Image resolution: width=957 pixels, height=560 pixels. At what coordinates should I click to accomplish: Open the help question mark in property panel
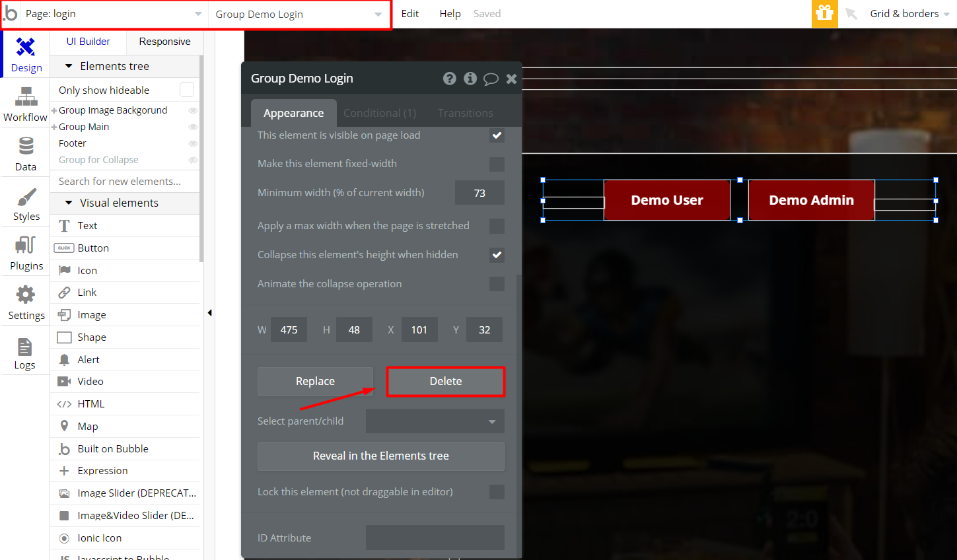tap(450, 79)
